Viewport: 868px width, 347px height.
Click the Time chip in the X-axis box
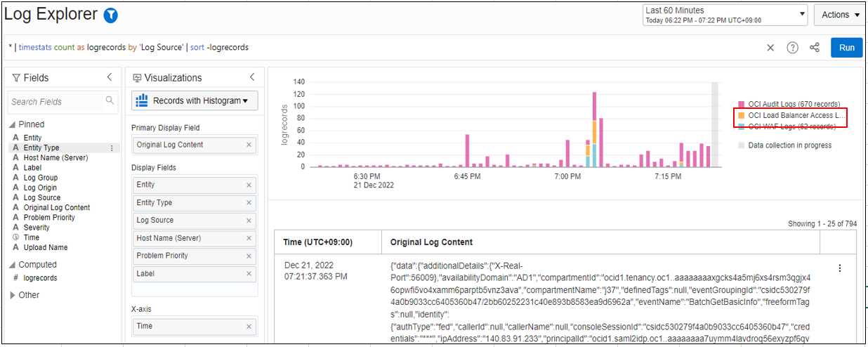(195, 327)
